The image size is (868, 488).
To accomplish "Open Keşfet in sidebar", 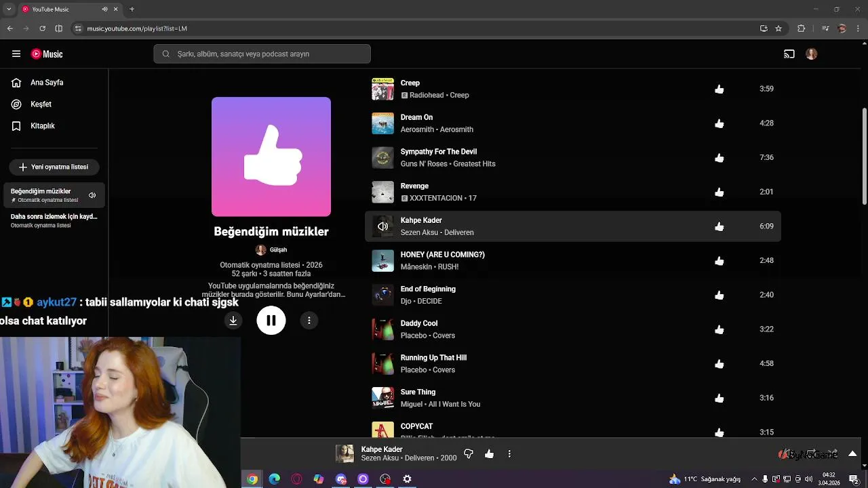I will [x=54, y=104].
